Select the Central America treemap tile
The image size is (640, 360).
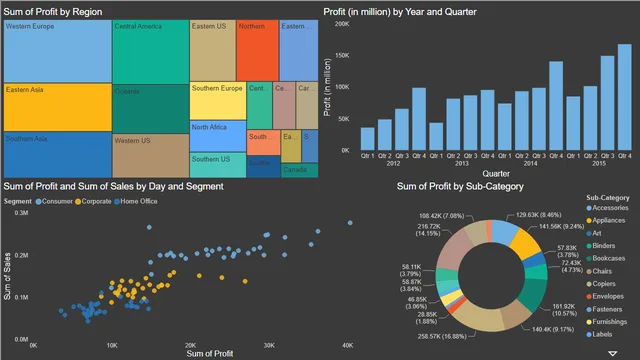pos(151,52)
